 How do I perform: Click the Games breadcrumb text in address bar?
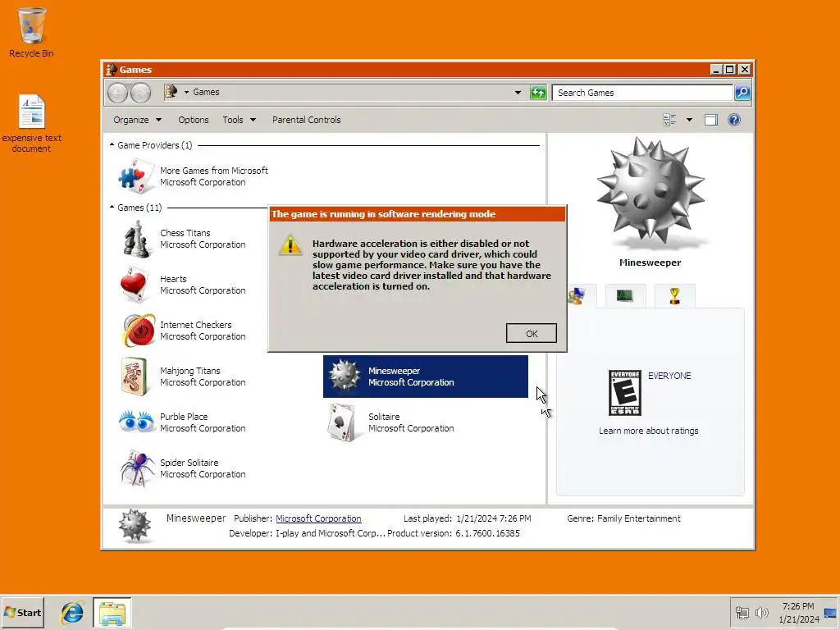coord(206,92)
